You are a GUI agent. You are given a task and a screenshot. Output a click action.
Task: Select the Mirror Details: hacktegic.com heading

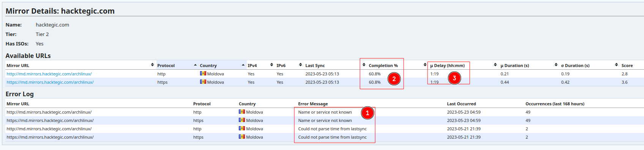coord(60,11)
